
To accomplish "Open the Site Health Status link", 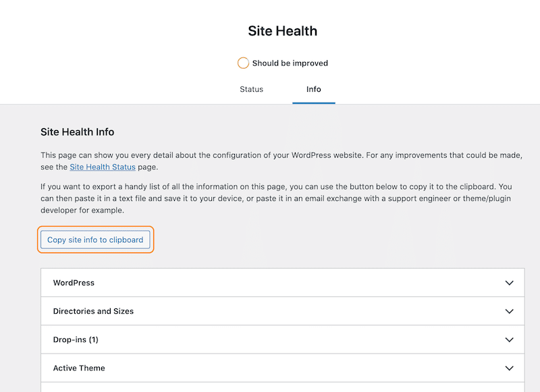I will coord(103,167).
